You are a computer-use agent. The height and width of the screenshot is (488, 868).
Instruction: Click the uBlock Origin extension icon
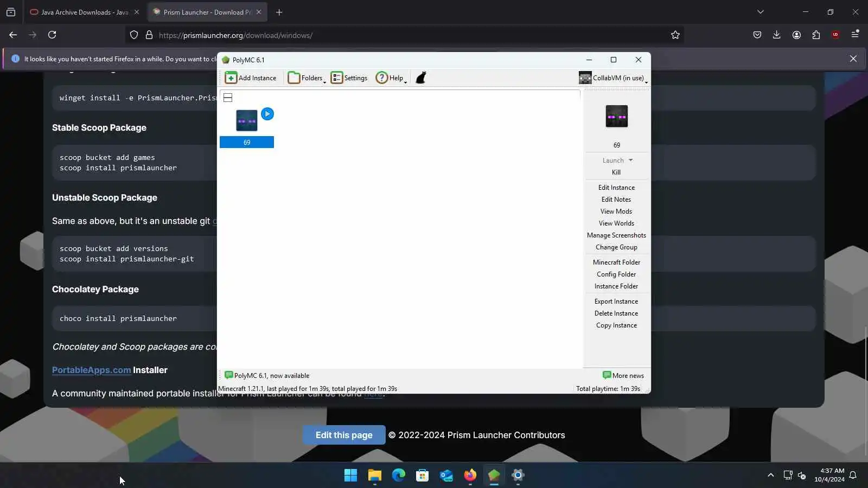click(835, 35)
